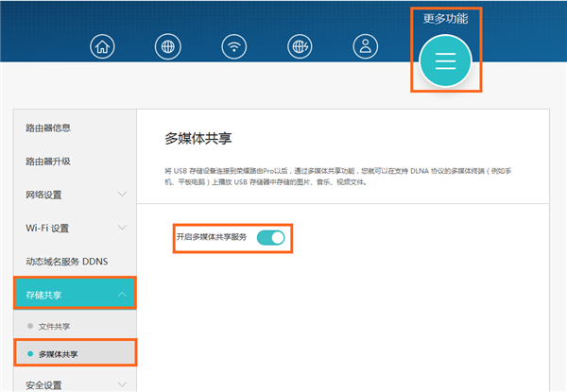Expand Wi-Fi 设置 using its chevron arrow
The image size is (567, 392).
[122, 228]
